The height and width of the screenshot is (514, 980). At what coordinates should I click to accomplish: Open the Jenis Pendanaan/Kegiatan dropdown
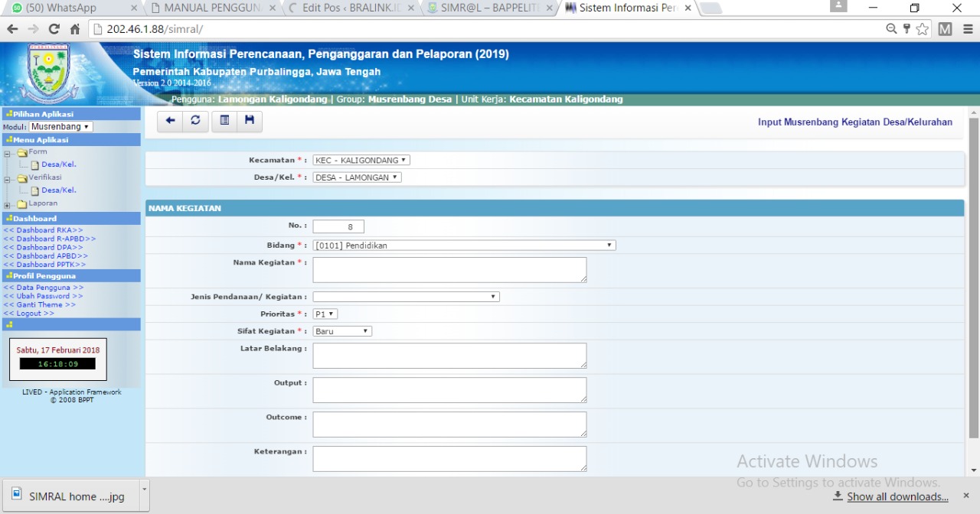(x=406, y=297)
